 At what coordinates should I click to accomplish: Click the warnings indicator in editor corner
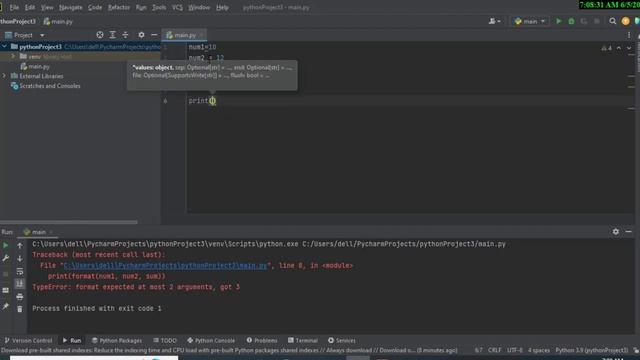pyautogui.click(x=606, y=48)
